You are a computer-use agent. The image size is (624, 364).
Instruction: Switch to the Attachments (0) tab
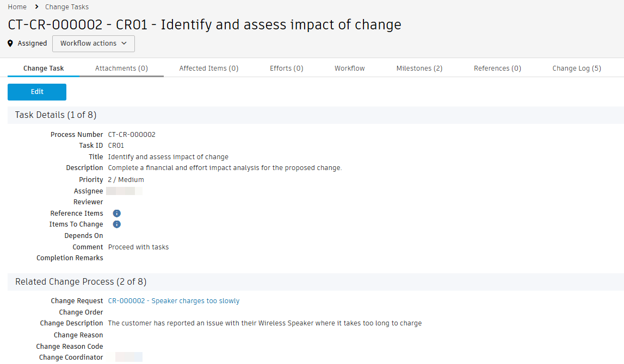coord(121,68)
